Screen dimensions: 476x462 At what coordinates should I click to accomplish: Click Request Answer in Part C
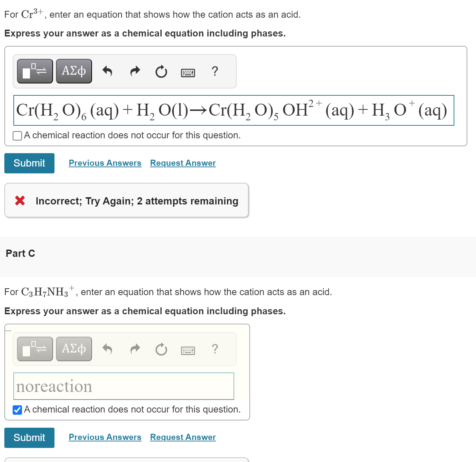coord(182,437)
